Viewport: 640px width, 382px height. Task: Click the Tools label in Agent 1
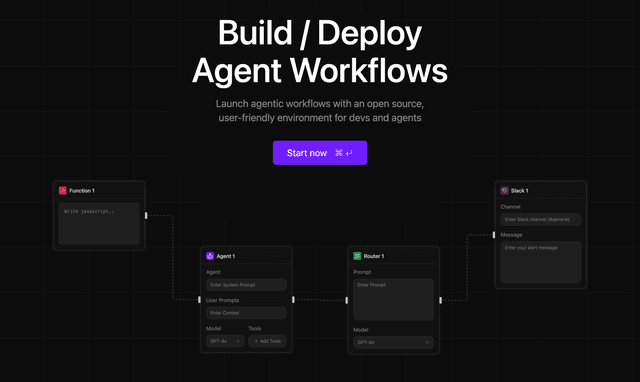click(255, 329)
